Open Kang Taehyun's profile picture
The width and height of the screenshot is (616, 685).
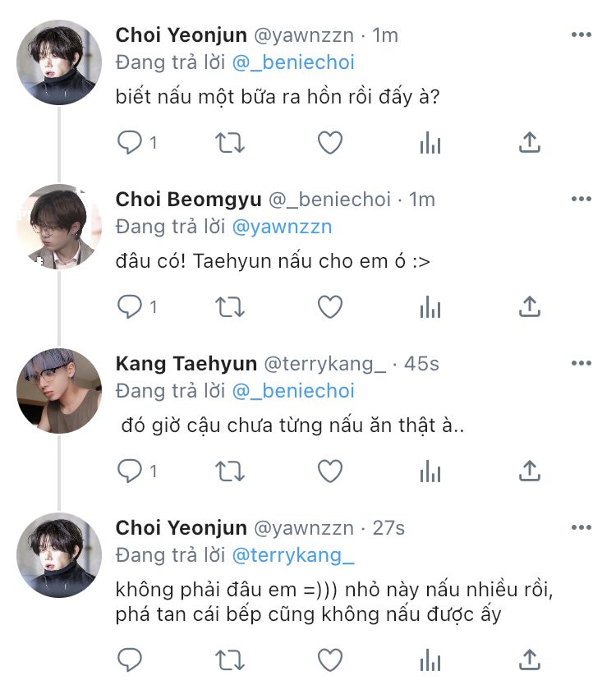point(59,391)
